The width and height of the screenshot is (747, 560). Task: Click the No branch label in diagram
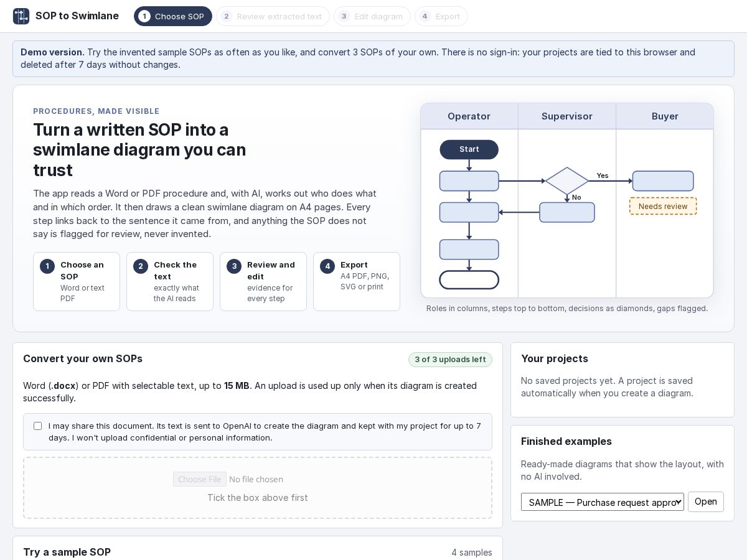coord(576,197)
